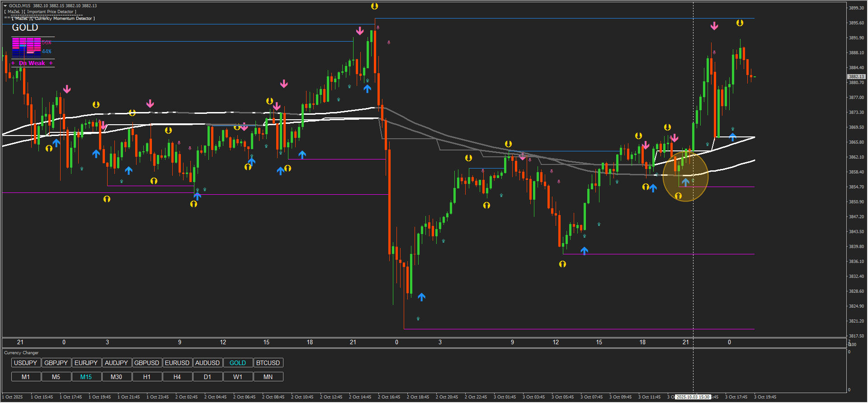Viewport: 868px width, 403px height.
Task: Click the blue up arrow at lowest price candle
Action: [x=421, y=297]
